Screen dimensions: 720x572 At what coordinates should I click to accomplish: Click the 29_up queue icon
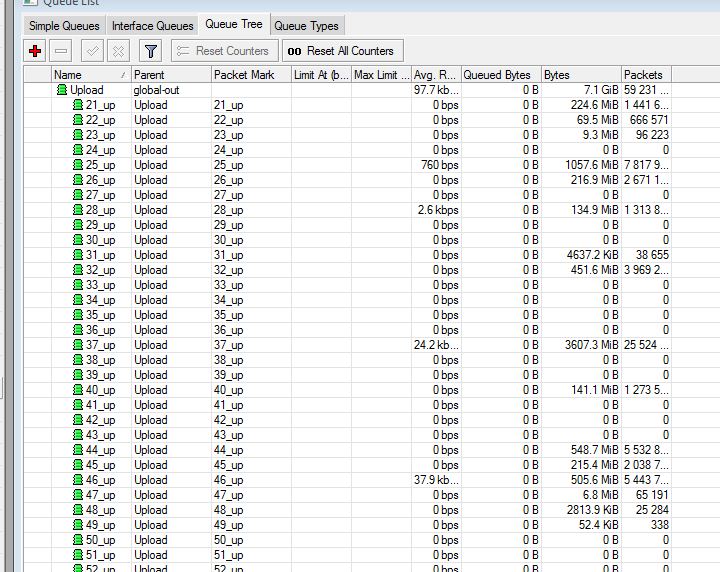tap(78, 225)
